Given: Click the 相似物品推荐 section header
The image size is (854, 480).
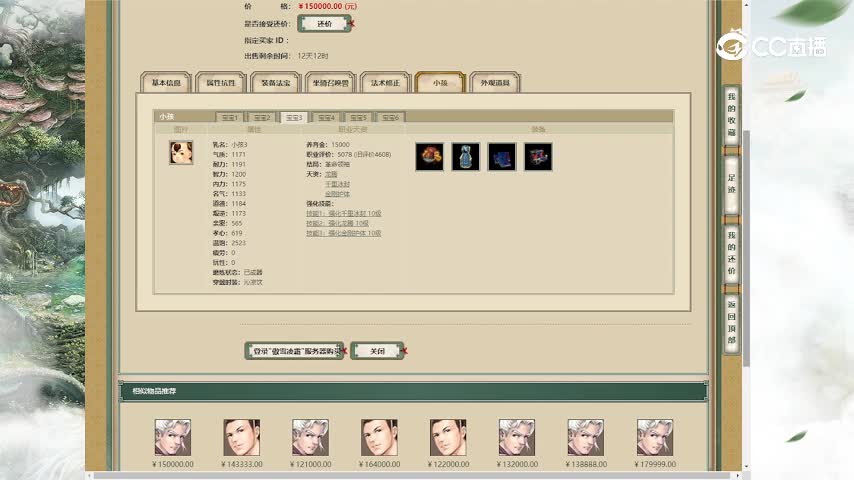Looking at the screenshot, I should tap(413, 391).
